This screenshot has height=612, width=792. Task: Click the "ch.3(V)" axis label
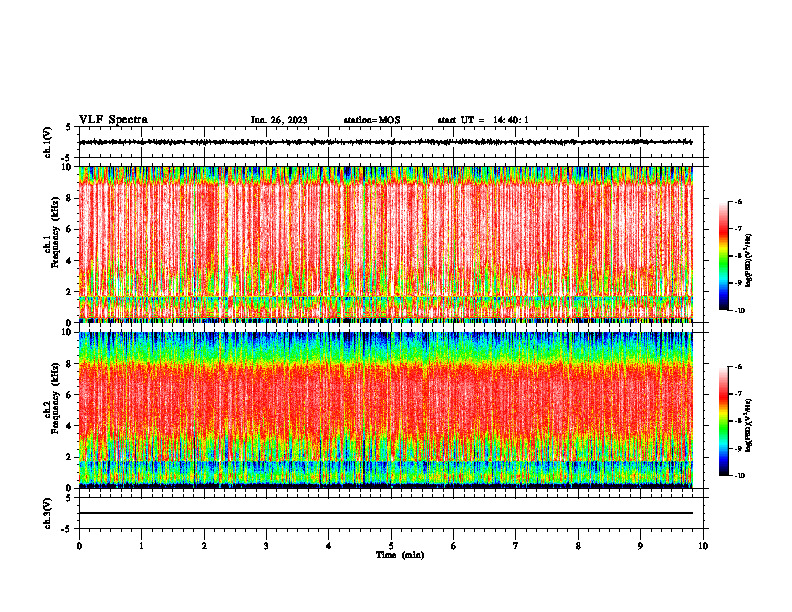click(x=48, y=514)
